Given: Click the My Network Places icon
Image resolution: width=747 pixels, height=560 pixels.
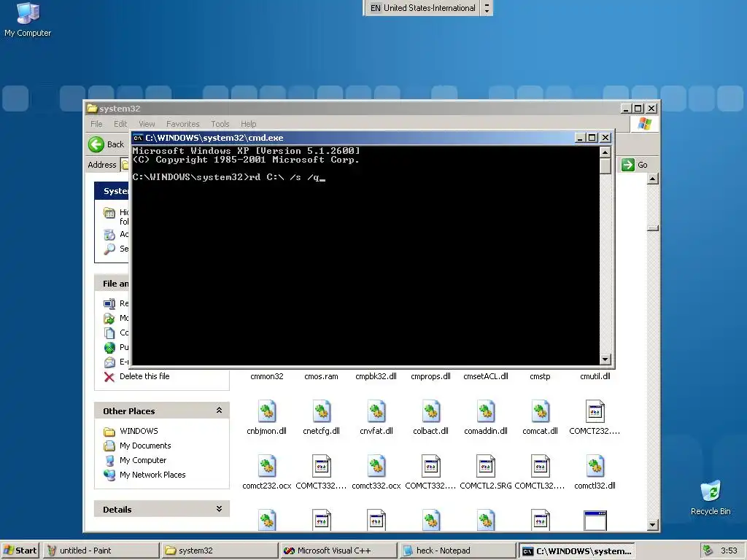Looking at the screenshot, I should [109, 475].
